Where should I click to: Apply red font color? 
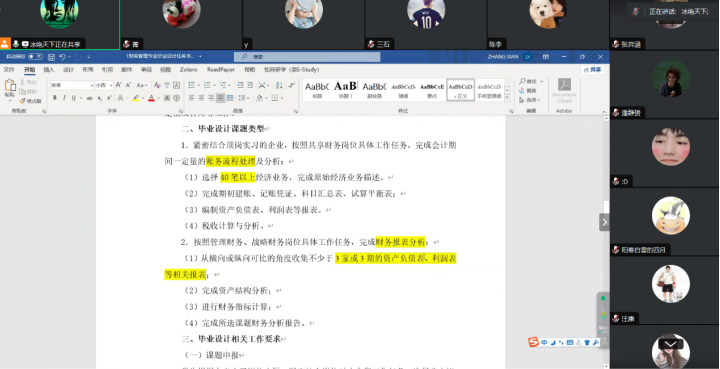coord(151,98)
